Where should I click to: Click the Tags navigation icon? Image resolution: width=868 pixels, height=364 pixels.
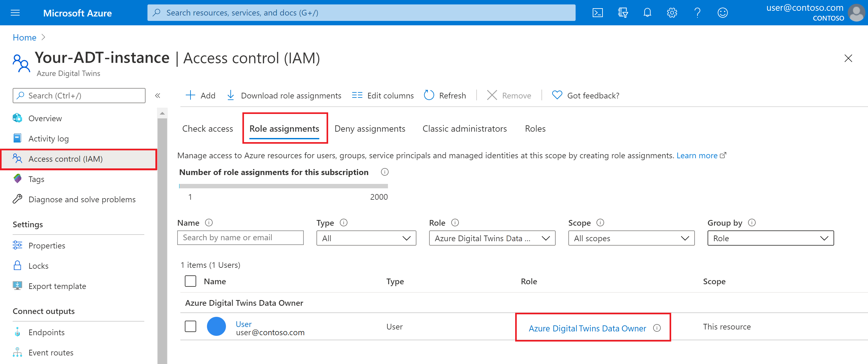tap(18, 179)
